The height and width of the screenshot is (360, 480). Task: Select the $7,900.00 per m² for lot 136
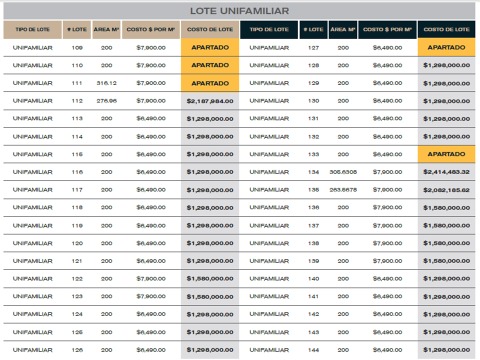pyautogui.click(x=387, y=208)
